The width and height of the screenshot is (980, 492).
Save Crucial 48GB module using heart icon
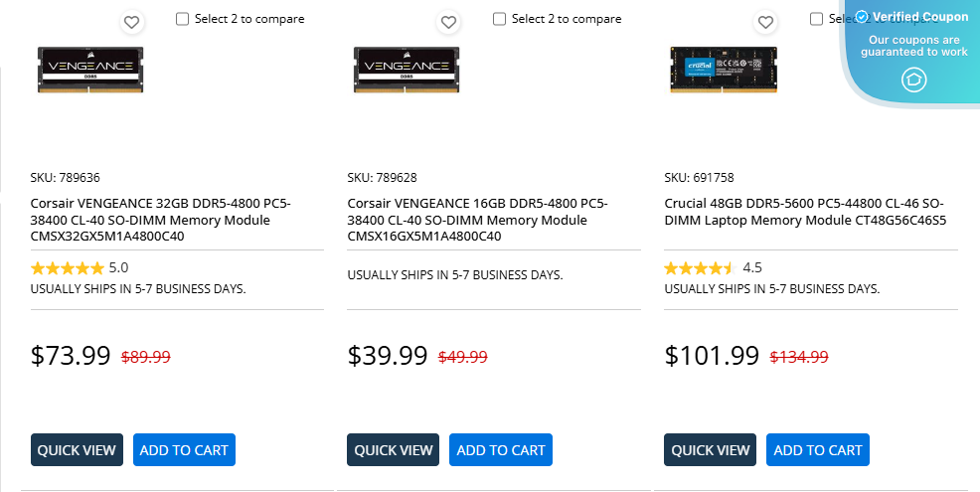point(765,22)
